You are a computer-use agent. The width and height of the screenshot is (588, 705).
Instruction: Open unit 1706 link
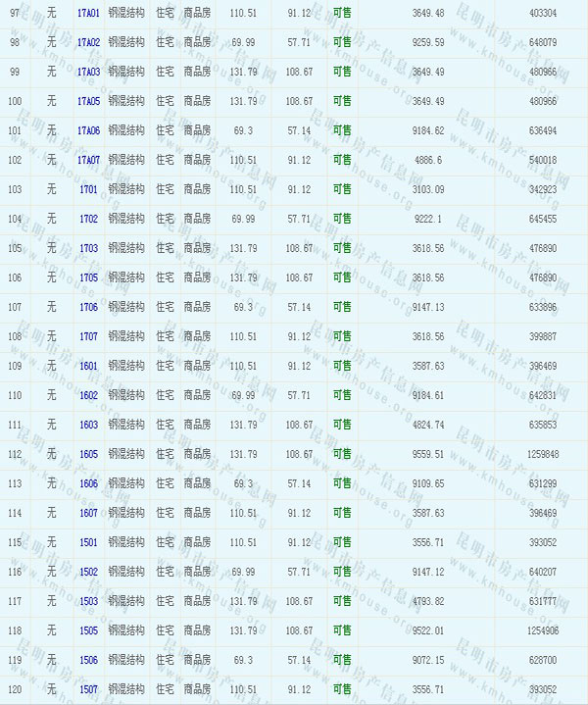point(88,308)
